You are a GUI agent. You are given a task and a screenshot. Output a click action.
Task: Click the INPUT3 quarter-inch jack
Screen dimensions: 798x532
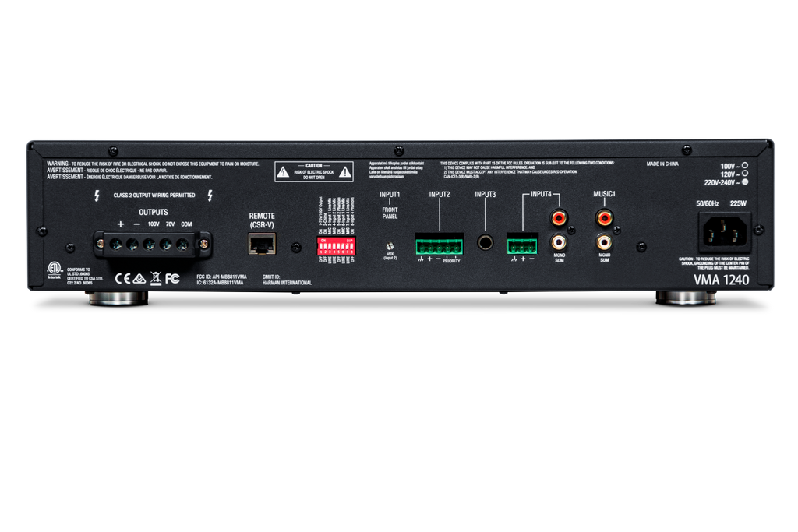point(486,243)
